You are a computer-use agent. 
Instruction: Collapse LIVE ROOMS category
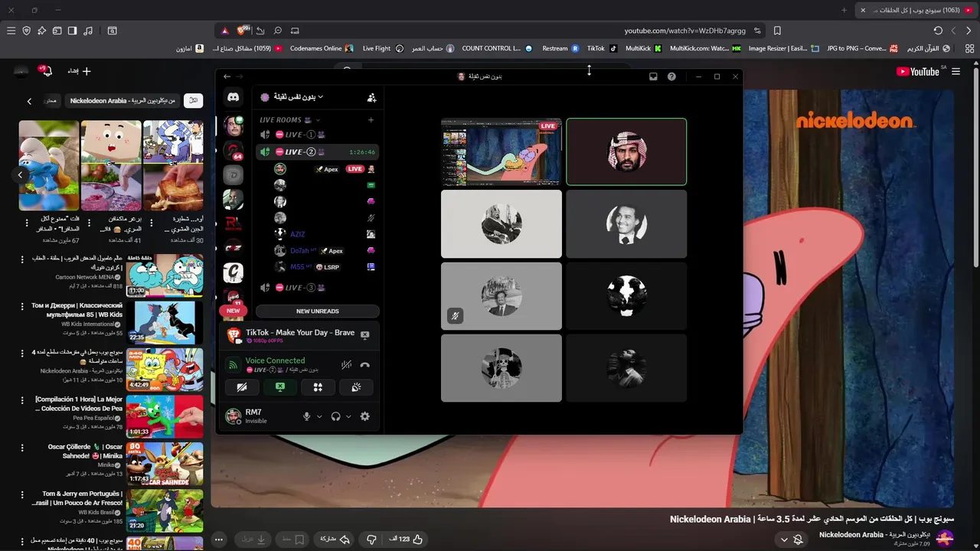click(x=289, y=120)
